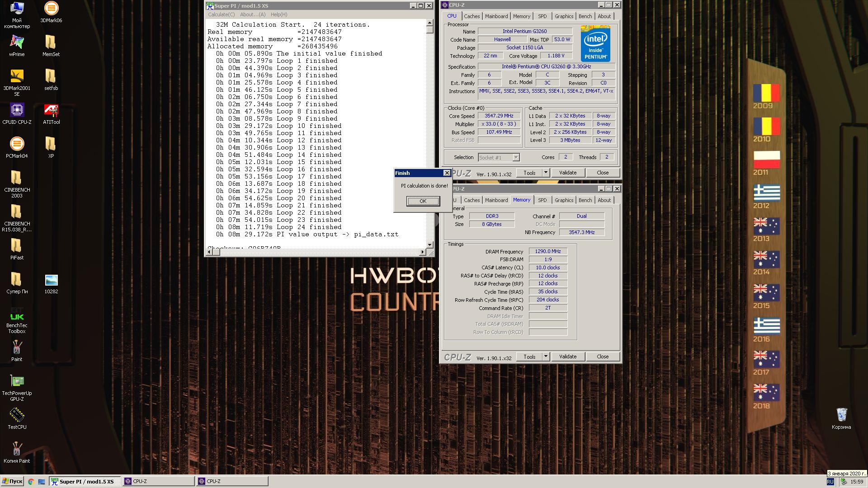Switch to the SPD tab in the upper CPU-Z window
The height and width of the screenshot is (488, 868).
point(542,16)
